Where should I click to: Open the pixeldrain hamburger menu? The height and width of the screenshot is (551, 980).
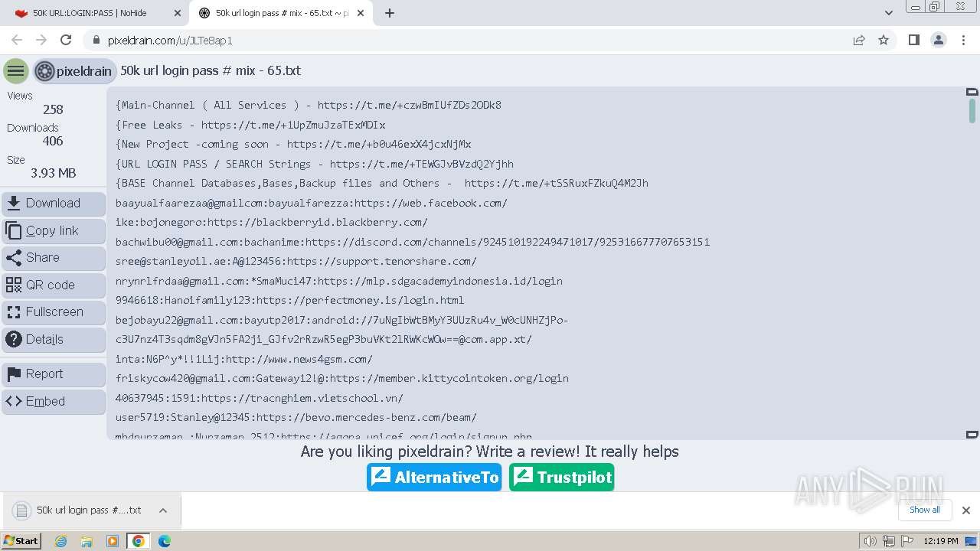pos(15,71)
